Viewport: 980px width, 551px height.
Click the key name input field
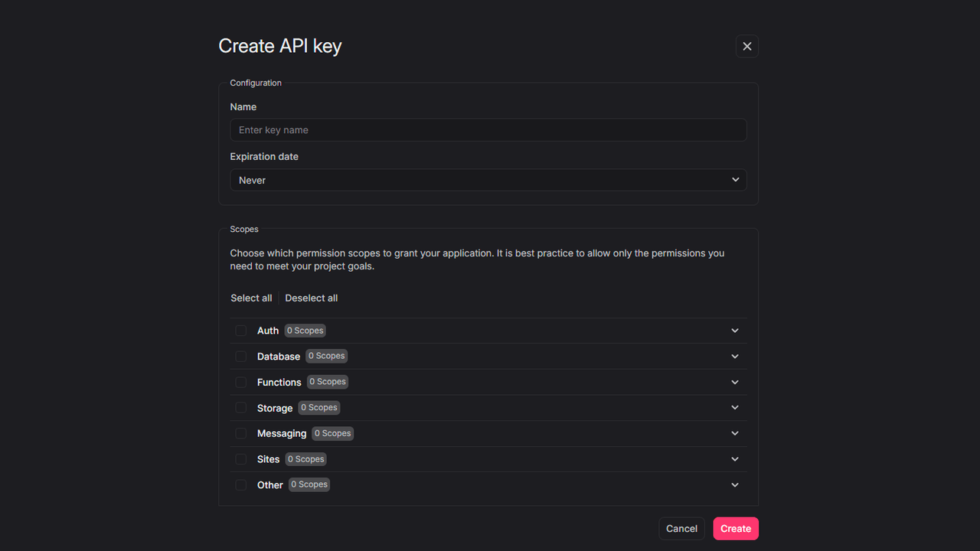[x=488, y=129]
